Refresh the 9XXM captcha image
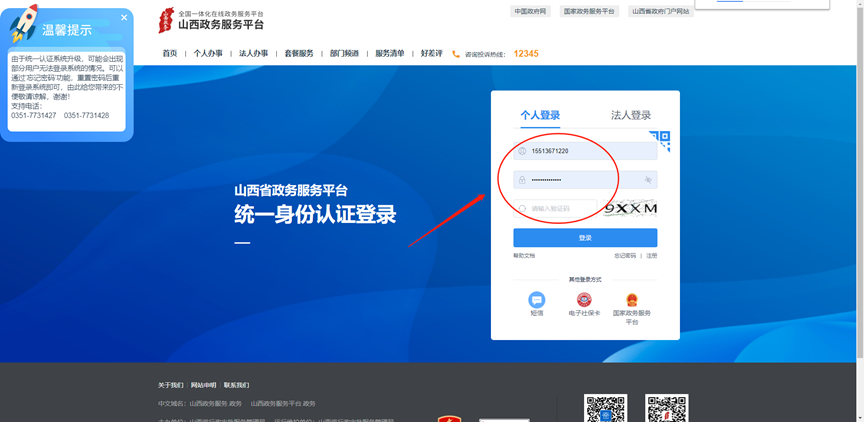Screen dimensions: 864x422 tap(630, 208)
